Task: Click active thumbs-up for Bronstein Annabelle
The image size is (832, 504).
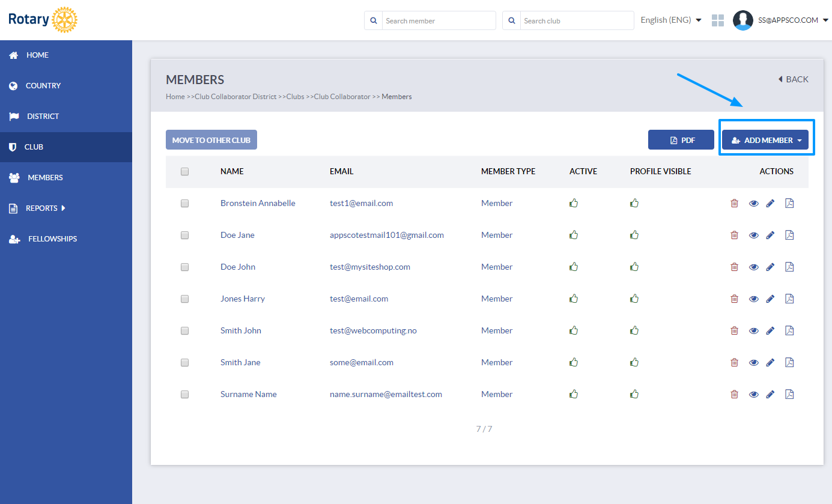Action: pos(574,203)
